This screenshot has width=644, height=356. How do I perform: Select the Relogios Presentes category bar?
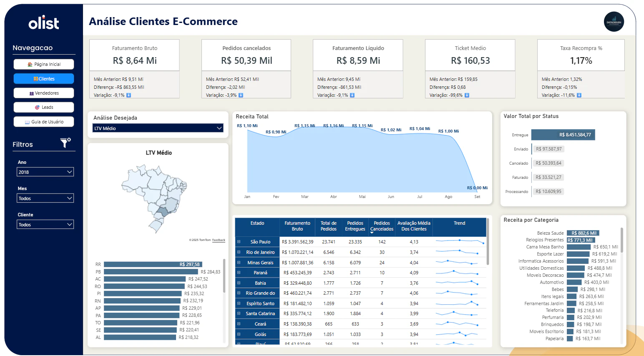tap(581, 240)
